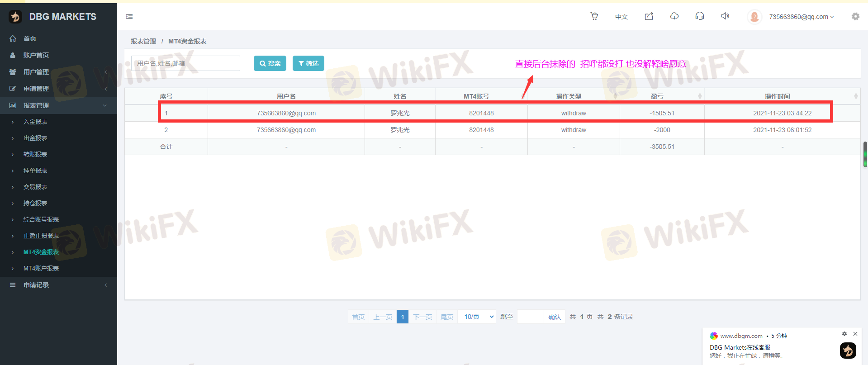
Task: Click the users icon beside 用户管理
Action: click(13, 72)
